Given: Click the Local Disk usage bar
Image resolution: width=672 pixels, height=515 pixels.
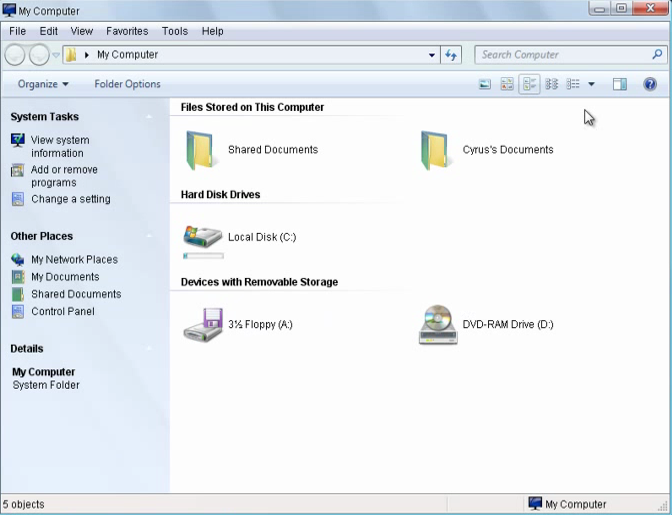Looking at the screenshot, I should click(x=204, y=256).
